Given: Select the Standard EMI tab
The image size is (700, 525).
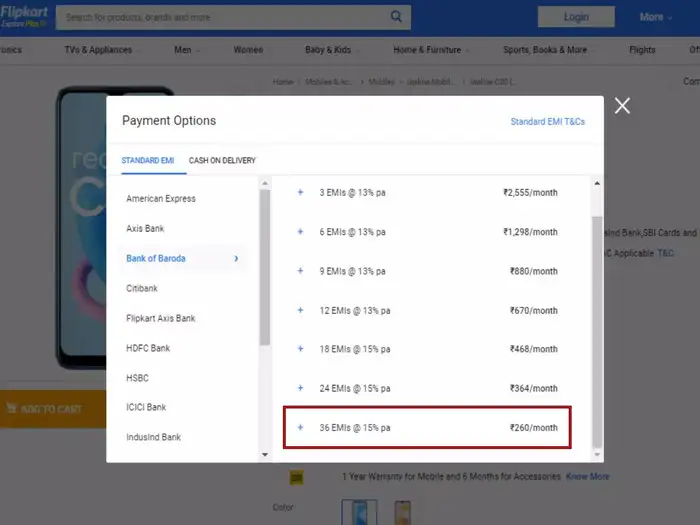Looking at the screenshot, I should point(147,160).
